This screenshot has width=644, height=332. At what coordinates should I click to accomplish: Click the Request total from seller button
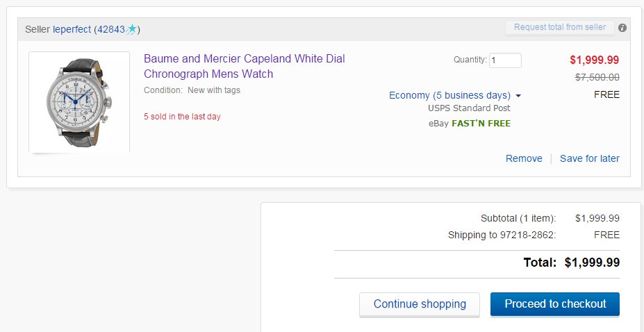[560, 28]
